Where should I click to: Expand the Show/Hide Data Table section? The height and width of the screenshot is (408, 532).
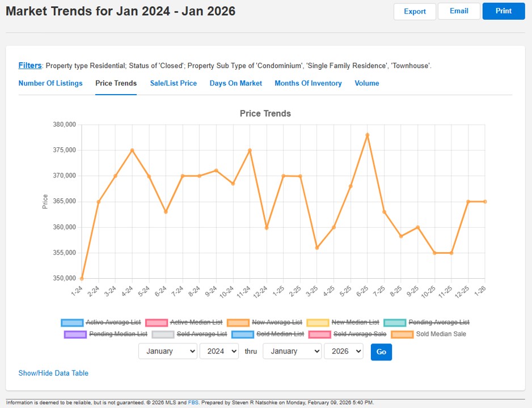pos(53,373)
